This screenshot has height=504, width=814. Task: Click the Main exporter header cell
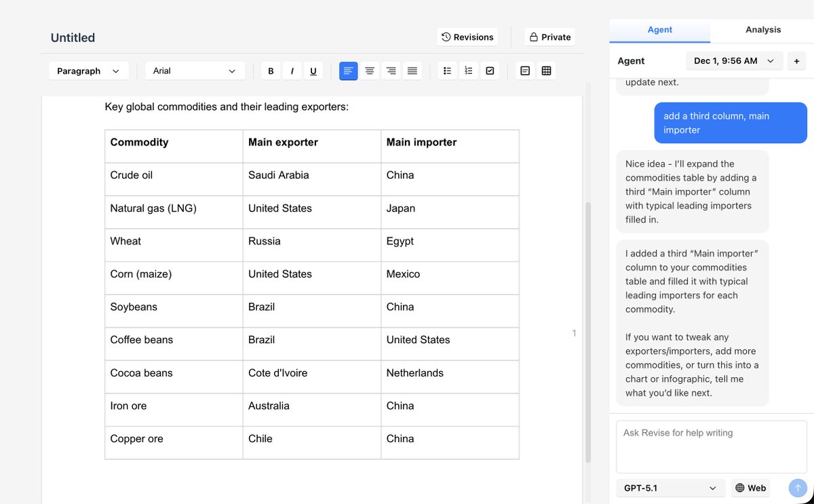pos(312,147)
